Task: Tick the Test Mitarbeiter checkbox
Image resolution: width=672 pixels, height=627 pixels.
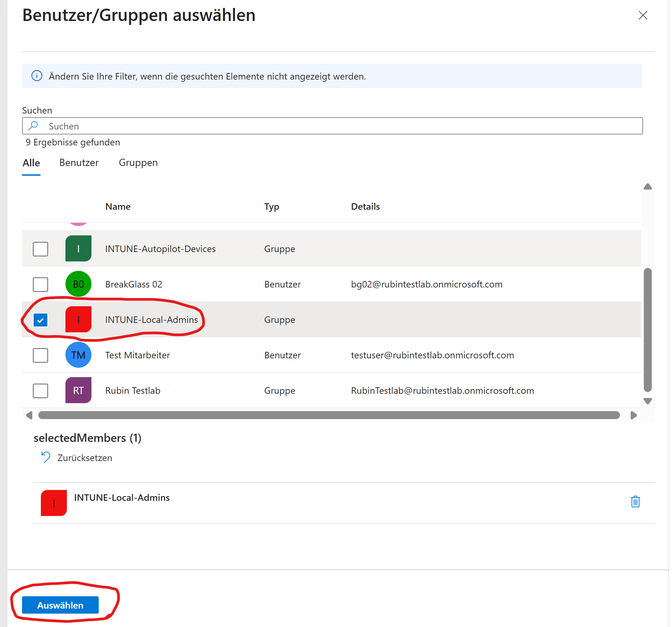Action: click(40, 355)
